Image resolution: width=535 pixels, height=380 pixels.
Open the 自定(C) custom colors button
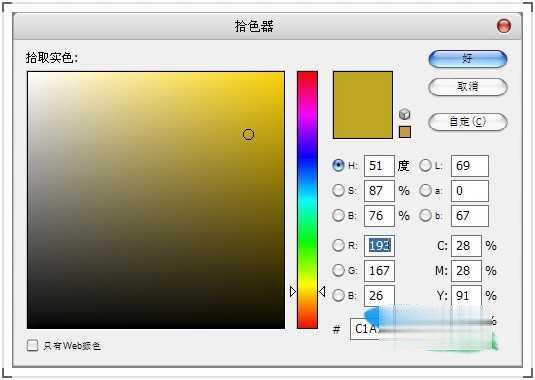[x=468, y=122]
